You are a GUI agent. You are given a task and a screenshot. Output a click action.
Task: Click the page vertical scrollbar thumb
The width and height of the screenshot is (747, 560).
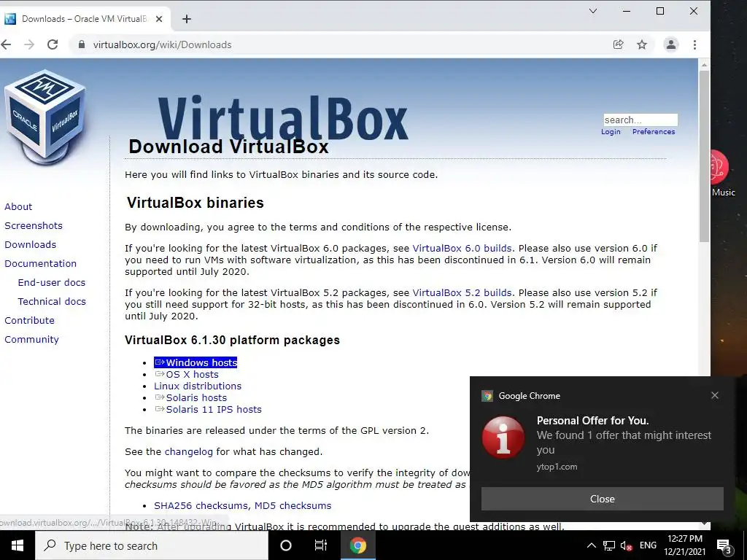coord(704,156)
